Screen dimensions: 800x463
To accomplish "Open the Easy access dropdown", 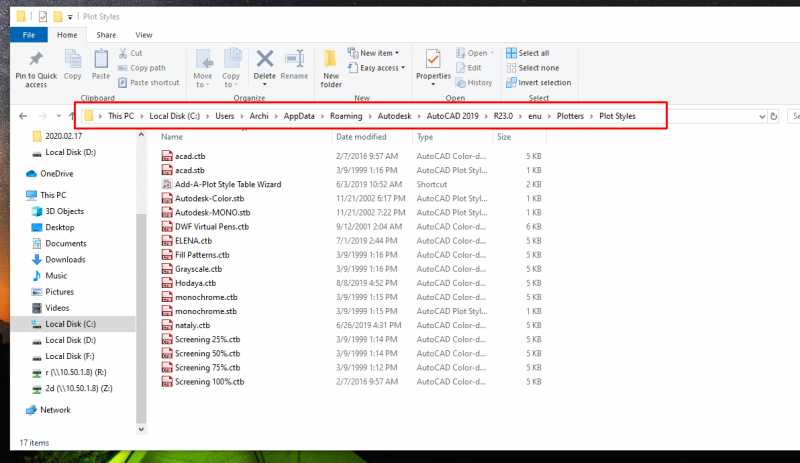I will (377, 68).
